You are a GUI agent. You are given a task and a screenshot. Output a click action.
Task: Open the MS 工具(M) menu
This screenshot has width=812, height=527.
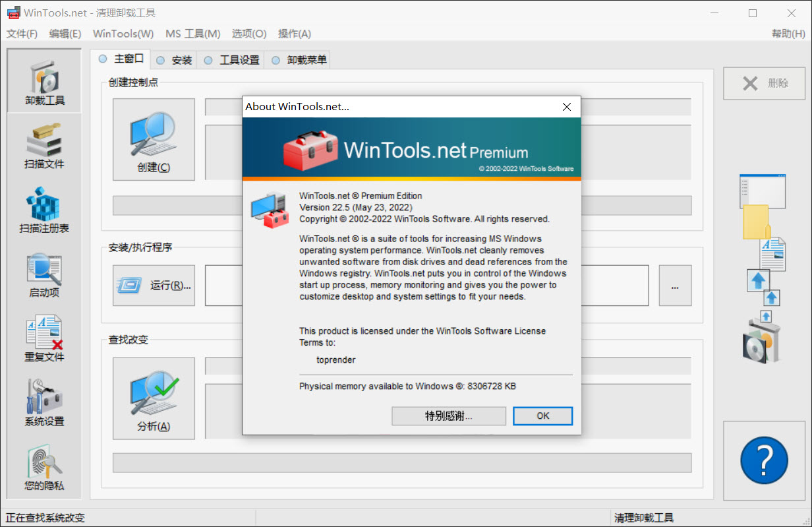pos(193,34)
